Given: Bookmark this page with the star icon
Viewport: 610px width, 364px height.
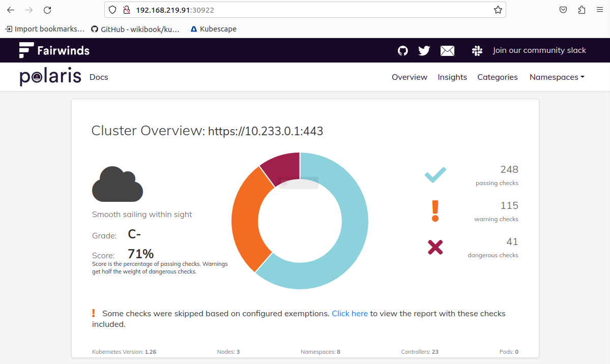Looking at the screenshot, I should [498, 10].
